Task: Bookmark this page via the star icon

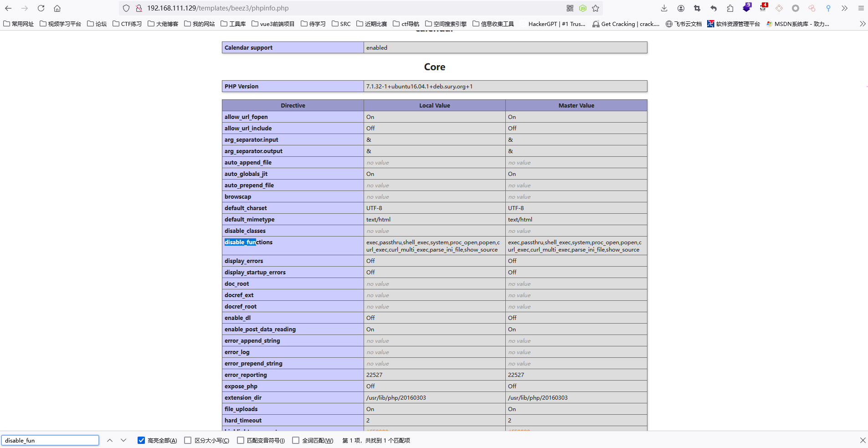Action: coord(595,8)
